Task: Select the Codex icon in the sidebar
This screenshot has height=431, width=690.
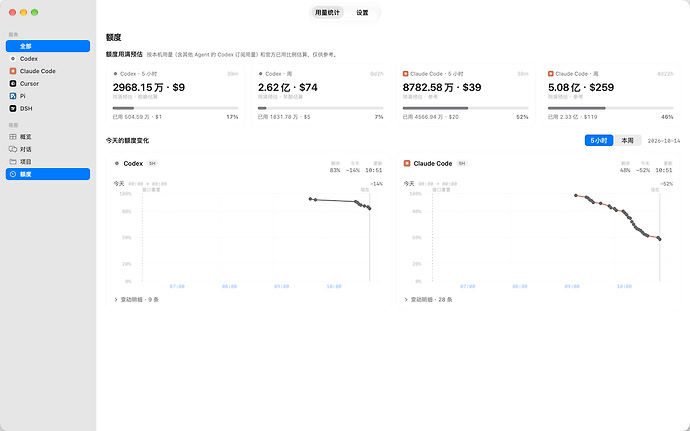Action: point(13,59)
